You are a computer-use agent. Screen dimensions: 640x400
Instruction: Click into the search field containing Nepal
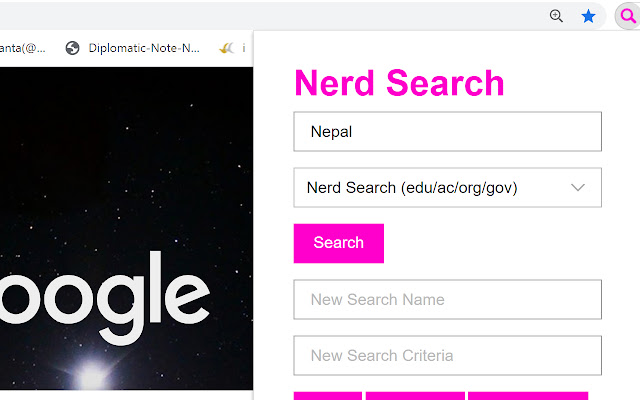pyautogui.click(x=446, y=132)
